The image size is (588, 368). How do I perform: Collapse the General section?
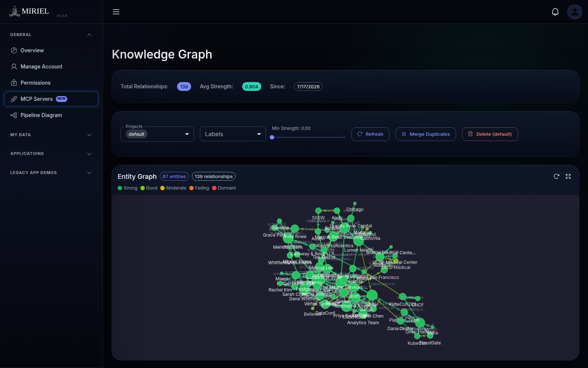click(x=51, y=35)
